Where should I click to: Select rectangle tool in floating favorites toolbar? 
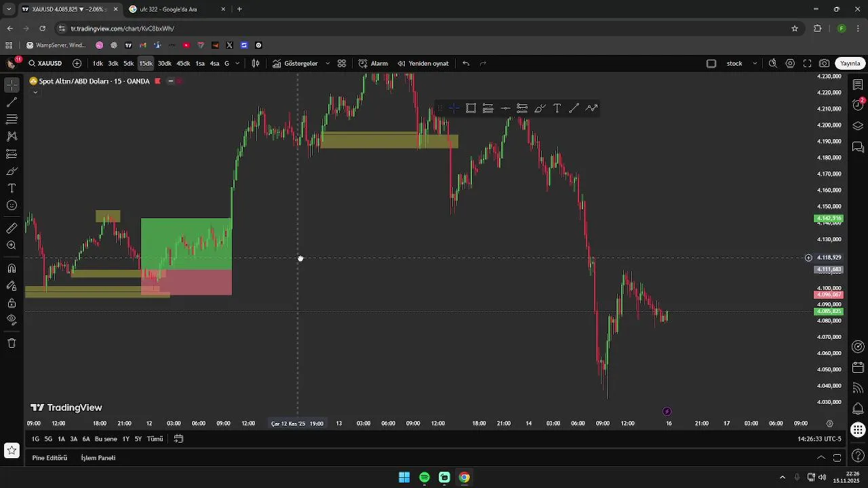(471, 108)
